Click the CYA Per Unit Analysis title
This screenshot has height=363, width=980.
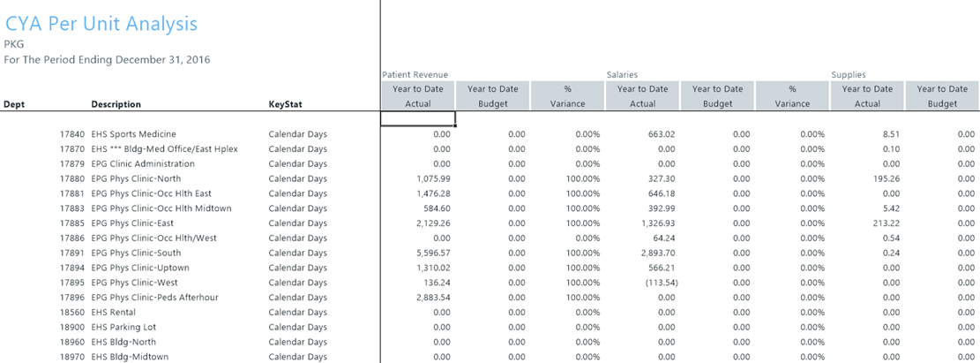pos(101,24)
